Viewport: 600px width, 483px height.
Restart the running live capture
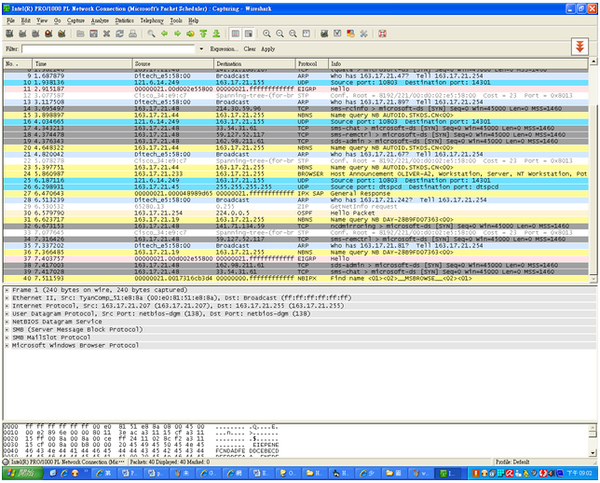62,34
